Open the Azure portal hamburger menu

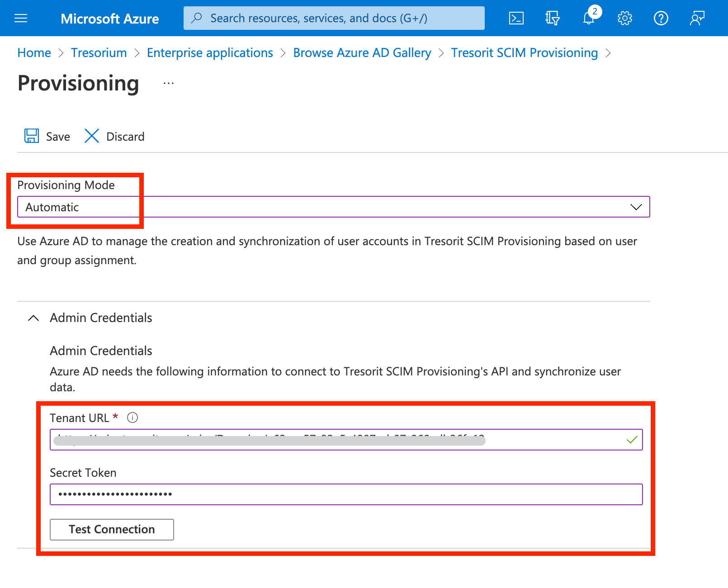click(21, 18)
